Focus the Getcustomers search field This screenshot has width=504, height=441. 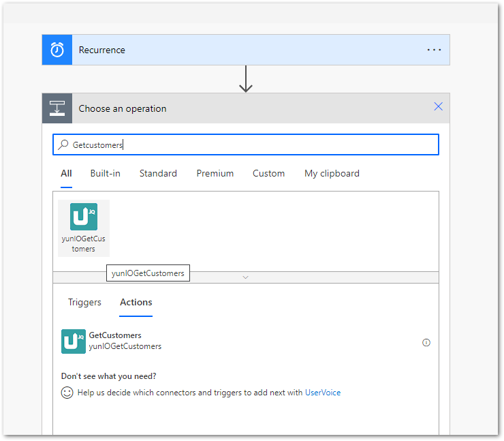246,145
